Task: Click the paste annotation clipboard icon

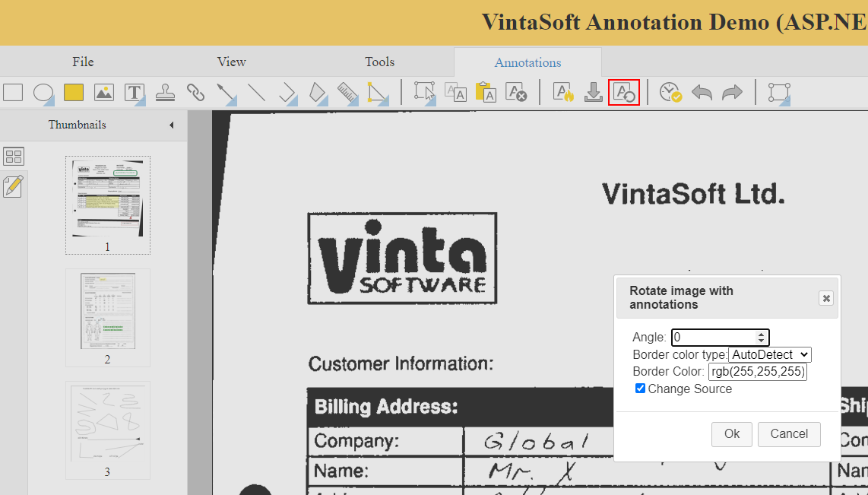Action: [x=486, y=93]
